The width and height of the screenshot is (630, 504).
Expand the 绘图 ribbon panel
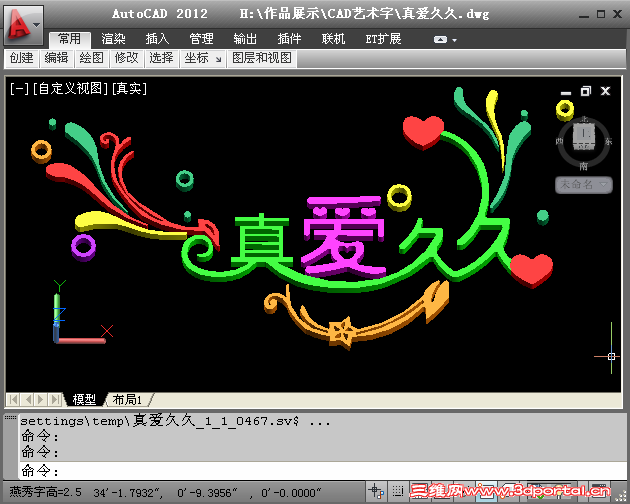[92, 58]
